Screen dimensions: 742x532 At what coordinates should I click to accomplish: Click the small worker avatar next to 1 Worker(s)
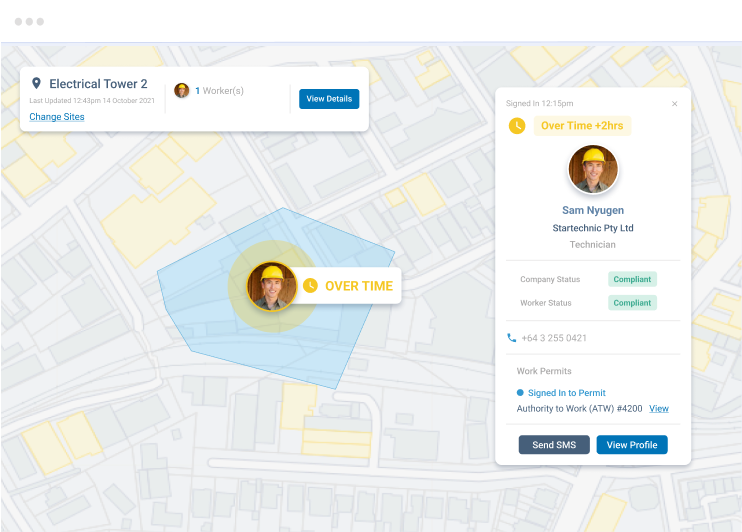pyautogui.click(x=182, y=90)
